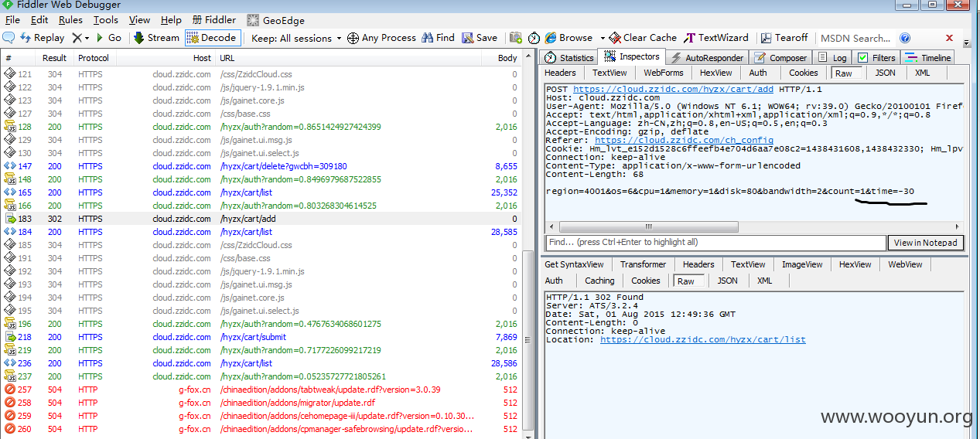Click the Tearoff button

tap(784, 38)
